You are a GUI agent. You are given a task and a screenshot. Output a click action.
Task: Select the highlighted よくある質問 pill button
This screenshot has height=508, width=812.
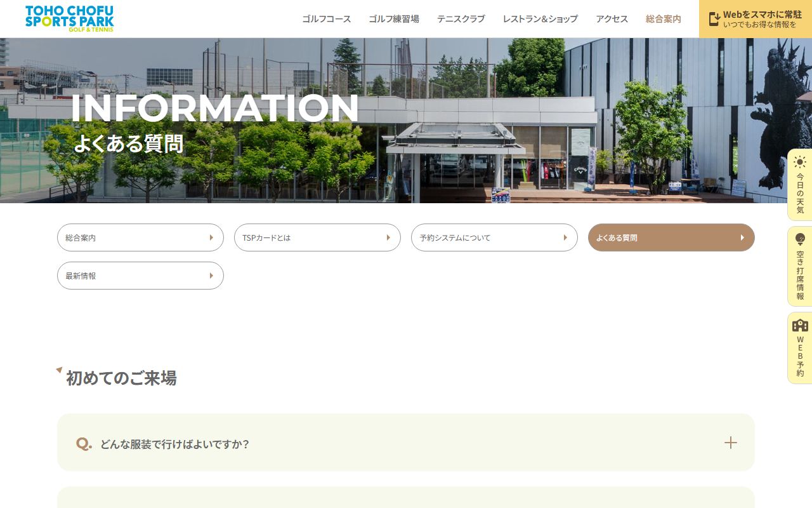tap(671, 237)
